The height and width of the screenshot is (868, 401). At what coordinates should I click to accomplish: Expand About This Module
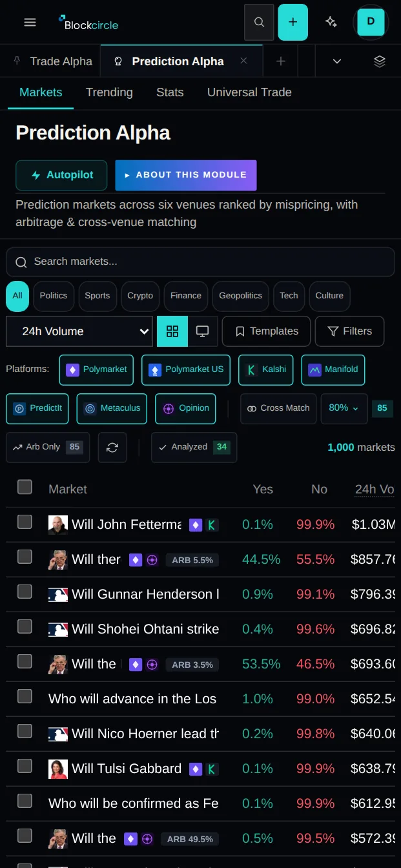pos(186,175)
